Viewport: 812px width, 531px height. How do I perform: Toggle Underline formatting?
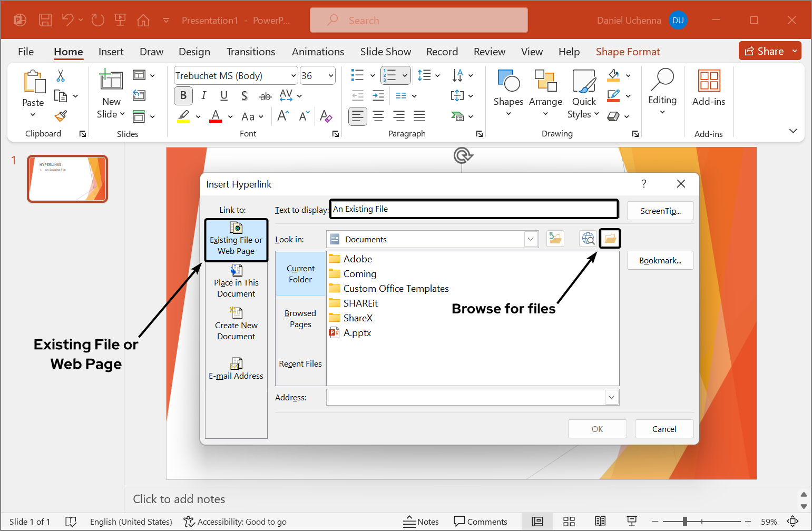(224, 95)
